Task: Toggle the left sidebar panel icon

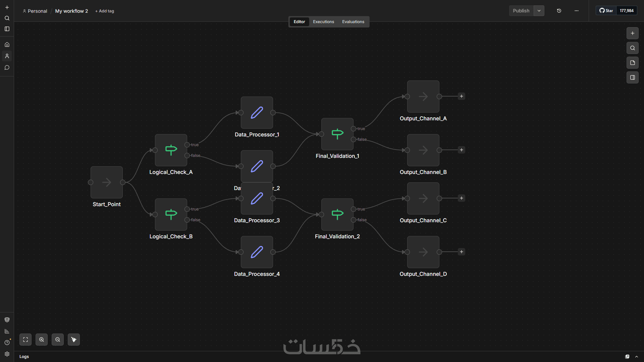Action: point(7,29)
